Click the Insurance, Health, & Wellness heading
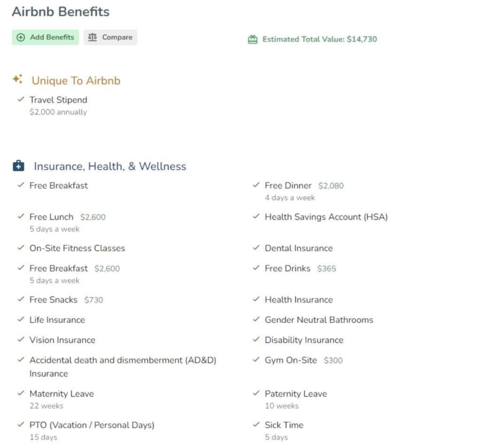Image resolution: width=481 pixels, height=448 pixels. click(110, 166)
